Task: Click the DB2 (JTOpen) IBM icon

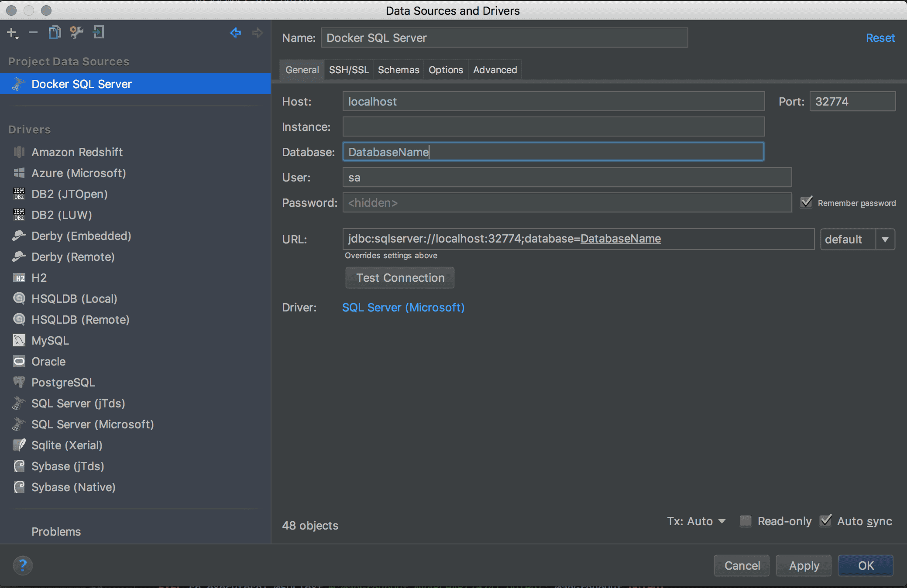Action: point(19,194)
